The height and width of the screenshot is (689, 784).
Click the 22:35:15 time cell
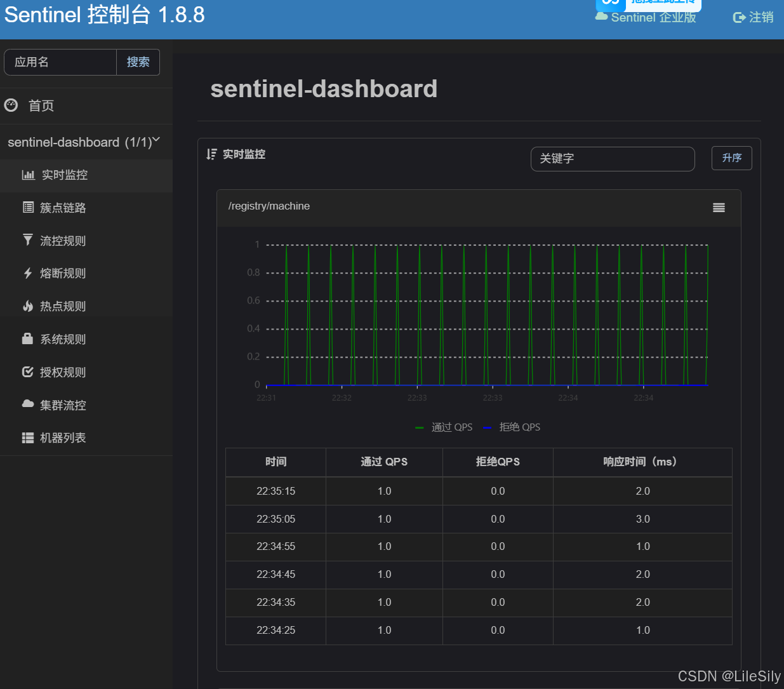click(x=276, y=491)
